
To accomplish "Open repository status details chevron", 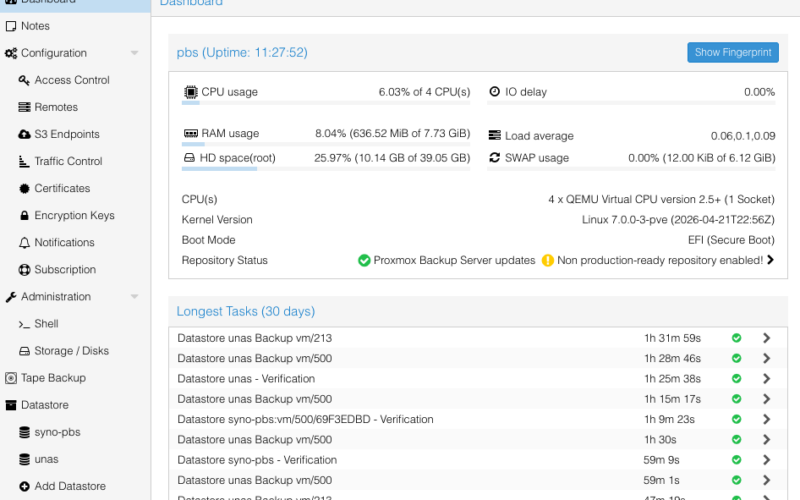I will pos(770,260).
